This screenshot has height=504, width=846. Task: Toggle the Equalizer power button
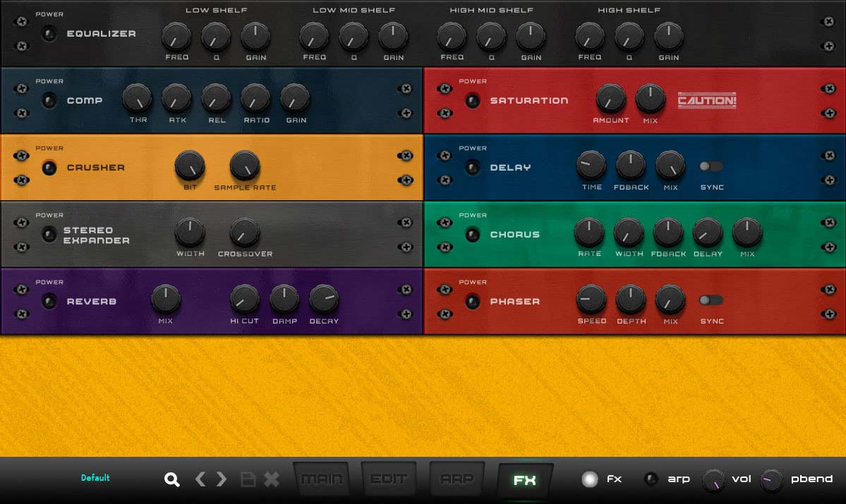coord(49,33)
